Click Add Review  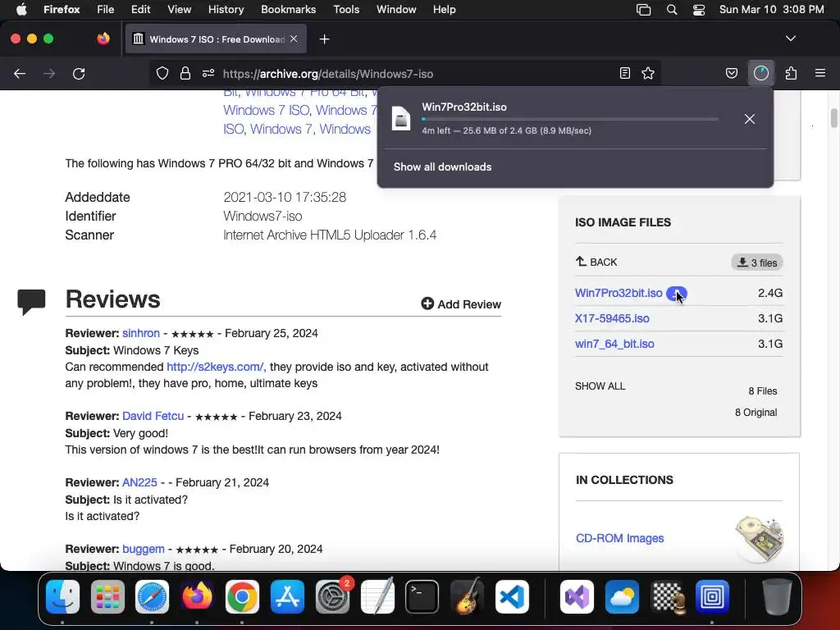click(x=461, y=304)
